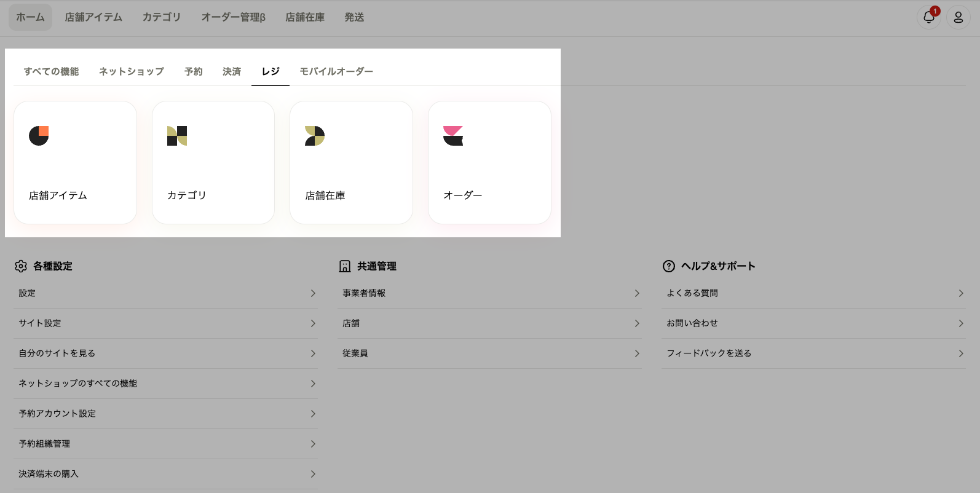Image resolution: width=980 pixels, height=493 pixels.
Task: Click the 店舗アイテム card label
Action: point(58,195)
